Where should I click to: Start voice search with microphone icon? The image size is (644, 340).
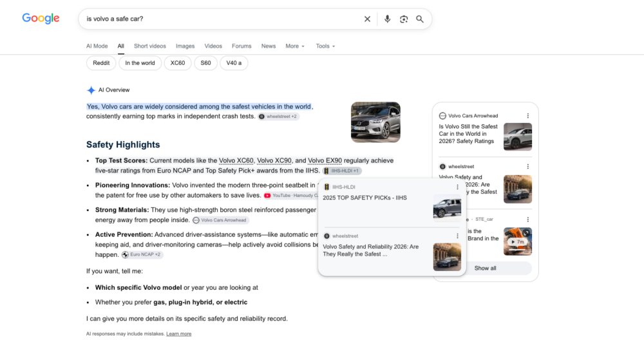point(387,19)
